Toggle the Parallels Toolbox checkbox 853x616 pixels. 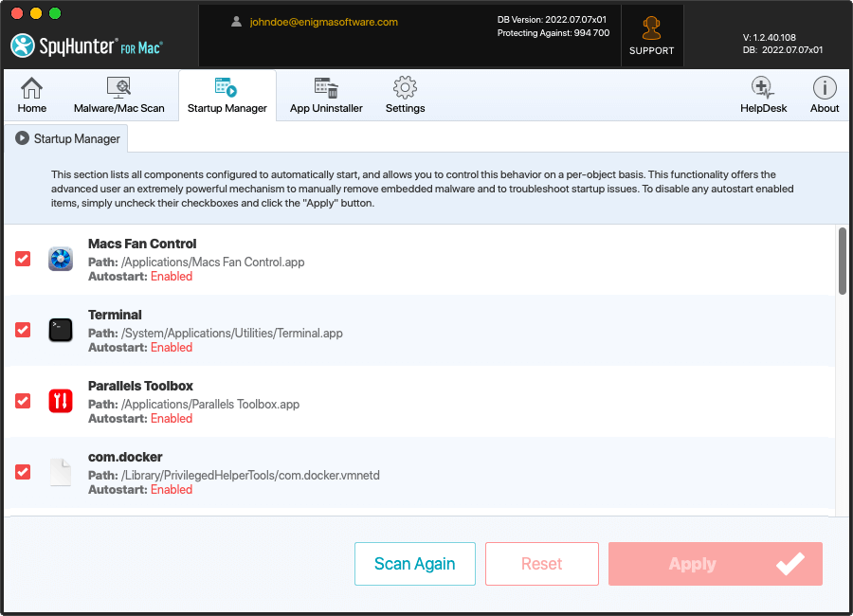tap(23, 401)
